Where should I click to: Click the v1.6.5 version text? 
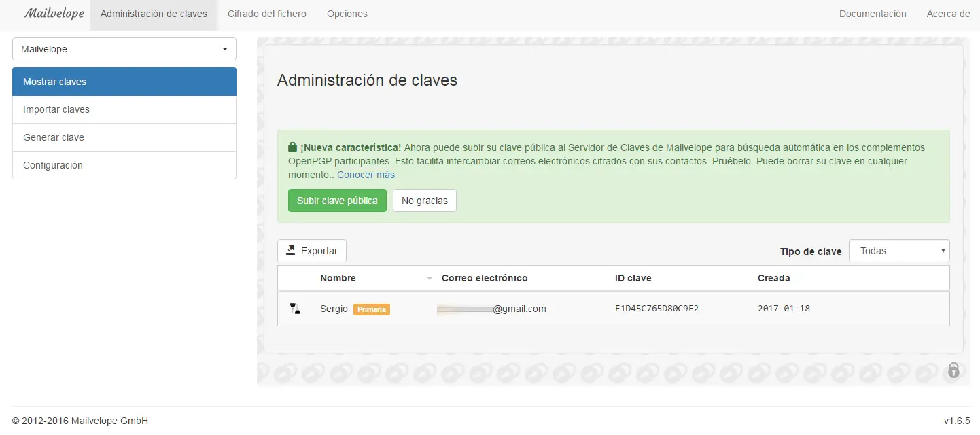coord(957,421)
